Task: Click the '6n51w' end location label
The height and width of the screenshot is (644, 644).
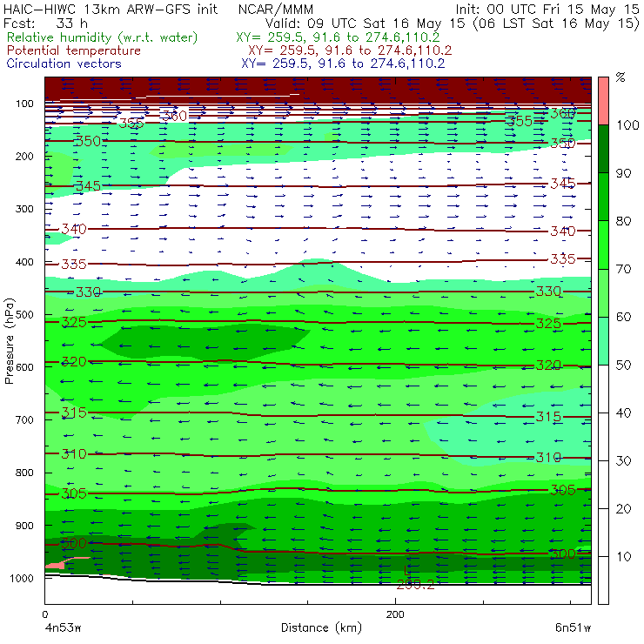Action: coord(573,628)
